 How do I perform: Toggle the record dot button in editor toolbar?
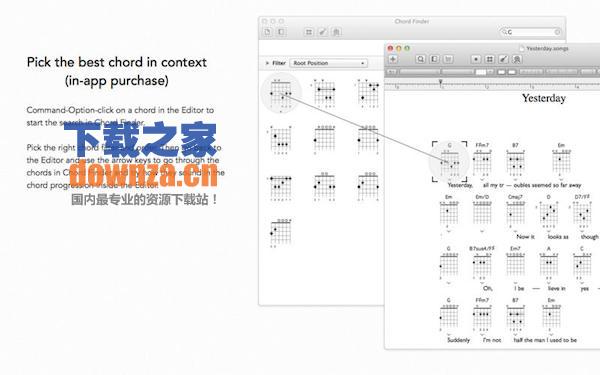pyautogui.click(x=476, y=59)
